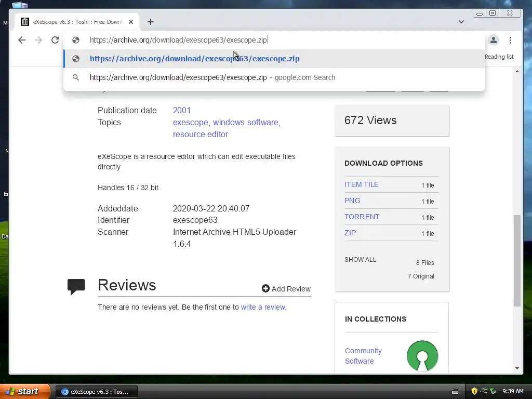Click the globe icon in address bar

point(76,40)
